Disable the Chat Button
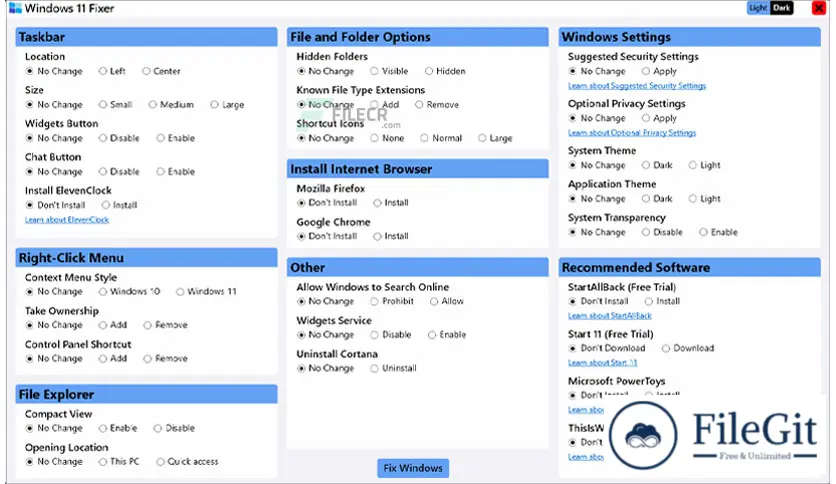Image resolution: width=836 pixels, height=484 pixels. point(119,172)
